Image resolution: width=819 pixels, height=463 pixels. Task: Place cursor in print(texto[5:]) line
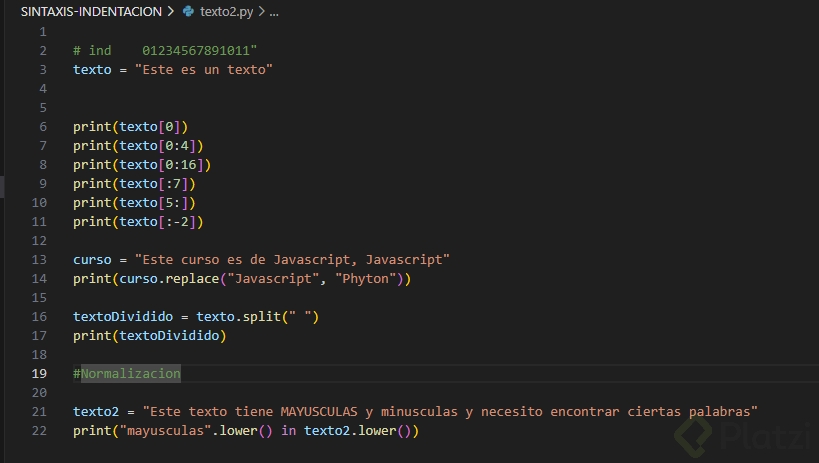click(x=134, y=203)
